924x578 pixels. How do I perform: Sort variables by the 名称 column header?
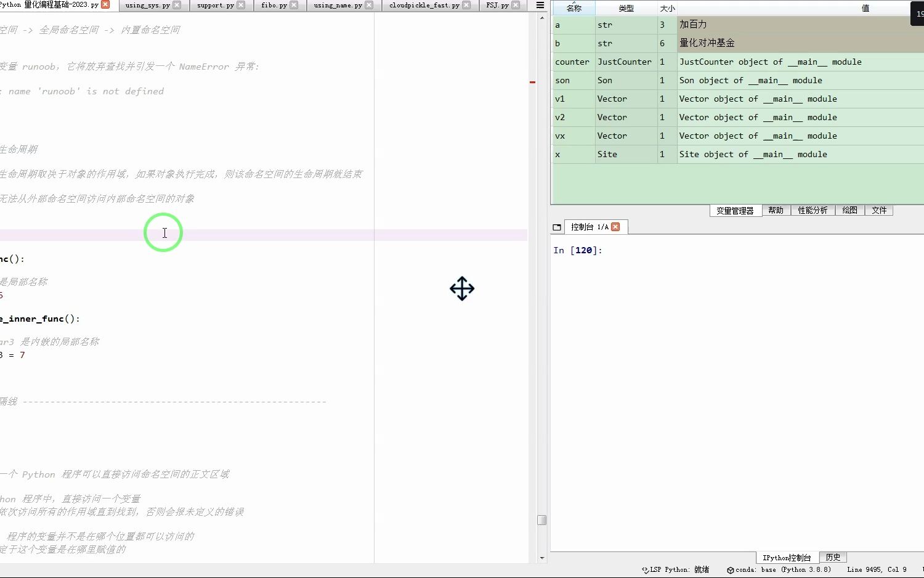coord(574,8)
